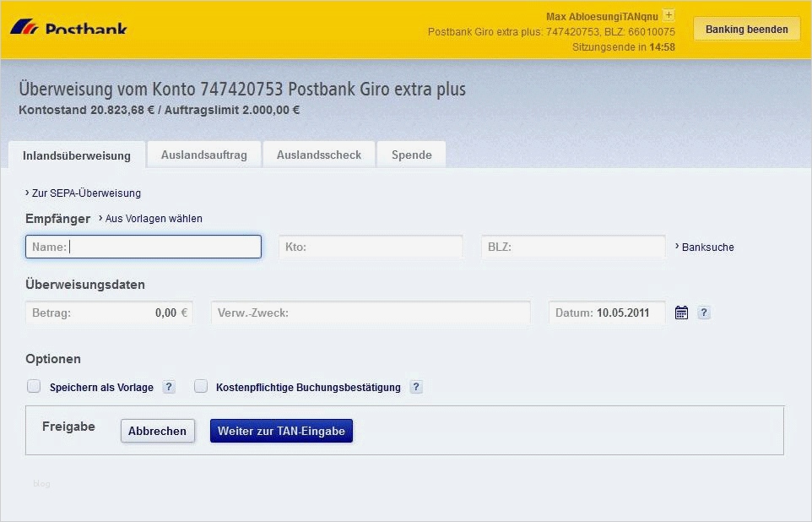
Task: Click the Abbrechen button
Action: coord(158,431)
